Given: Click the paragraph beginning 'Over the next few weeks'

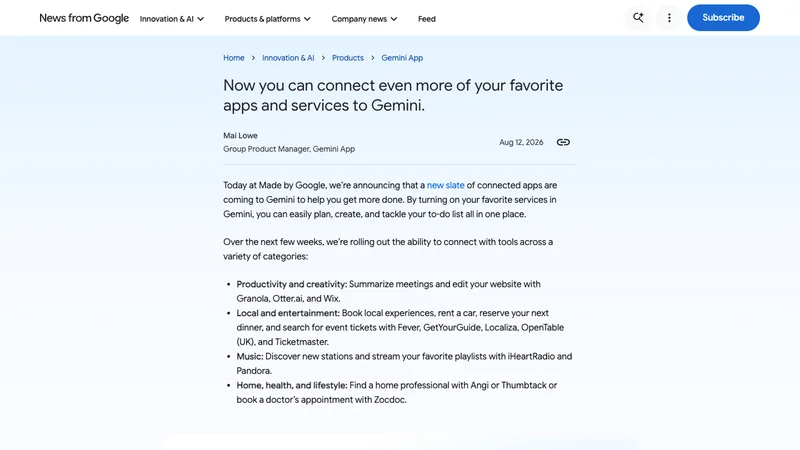Looking at the screenshot, I should pyautogui.click(x=388, y=249).
